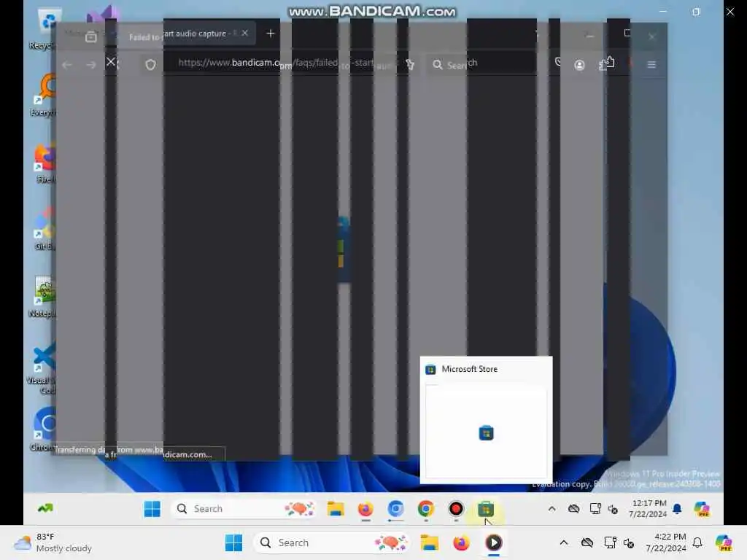Viewport: 747px width, 560px height.
Task: Click the Start button on recorded taskbar
Action: click(x=152, y=509)
